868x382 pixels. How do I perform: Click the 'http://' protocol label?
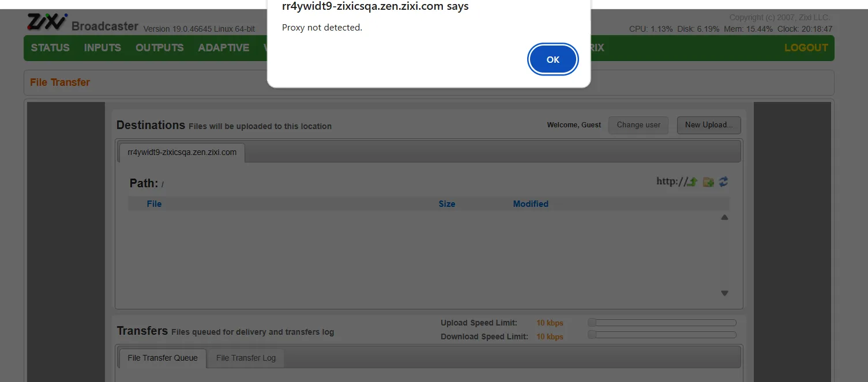671,181
